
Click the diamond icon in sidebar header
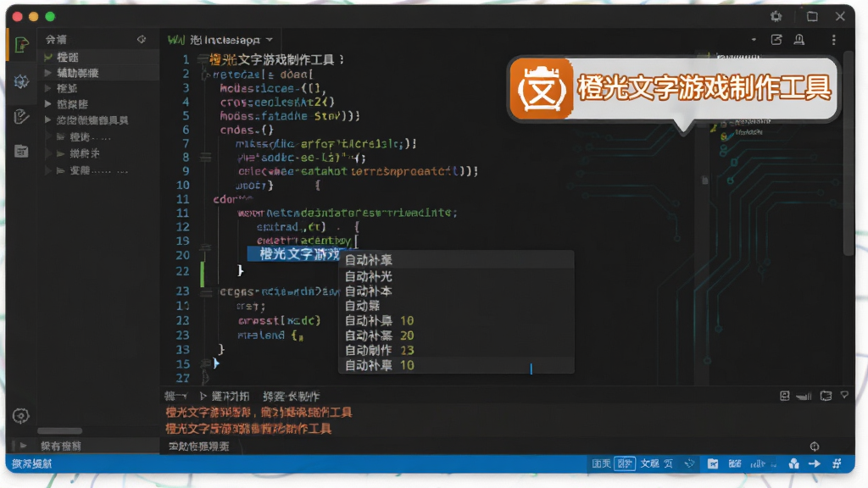pos(142,39)
